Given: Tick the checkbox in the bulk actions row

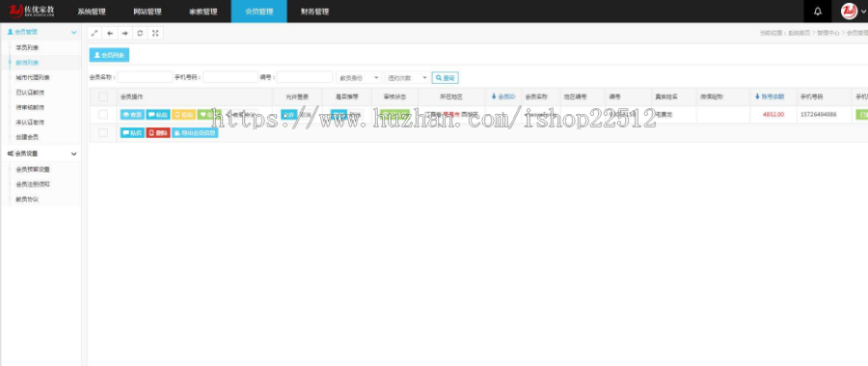Looking at the screenshot, I should tap(103, 133).
